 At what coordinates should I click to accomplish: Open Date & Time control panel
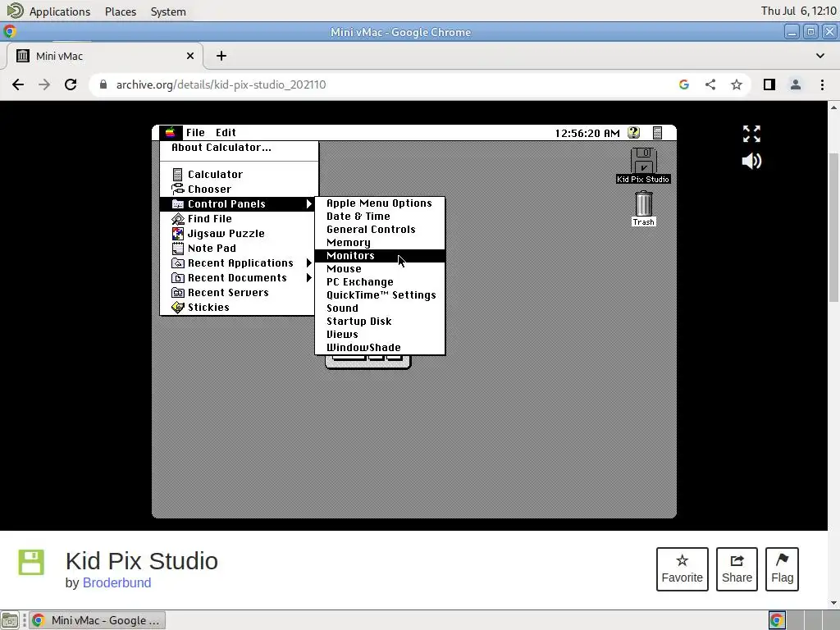[380, 217]
